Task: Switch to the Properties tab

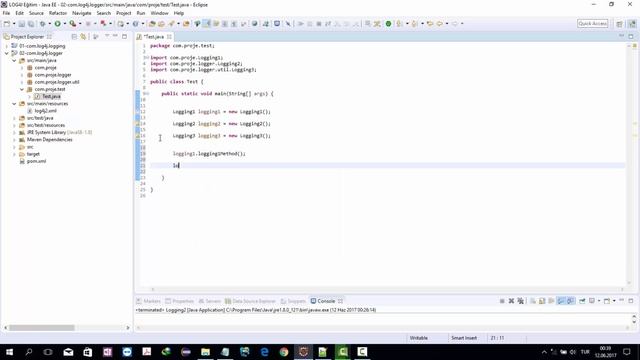Action: pos(179,301)
